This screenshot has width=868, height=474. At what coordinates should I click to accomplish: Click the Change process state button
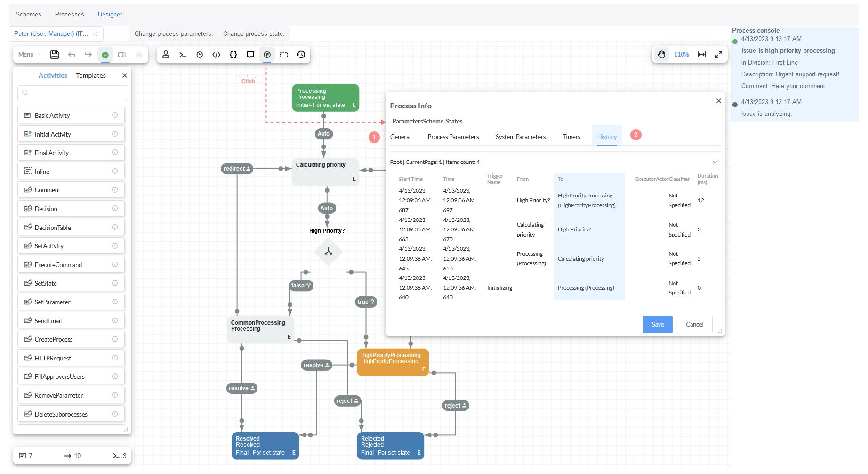click(253, 34)
